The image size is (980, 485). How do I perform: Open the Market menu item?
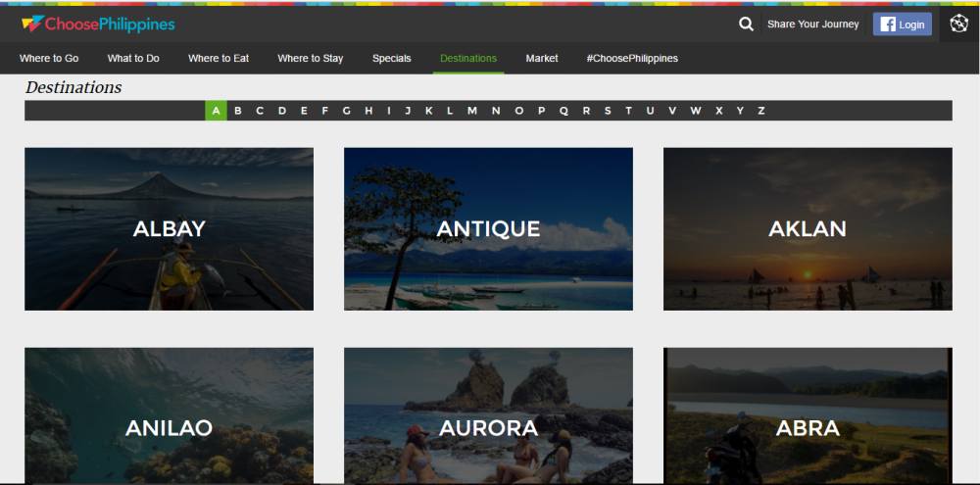(x=542, y=58)
